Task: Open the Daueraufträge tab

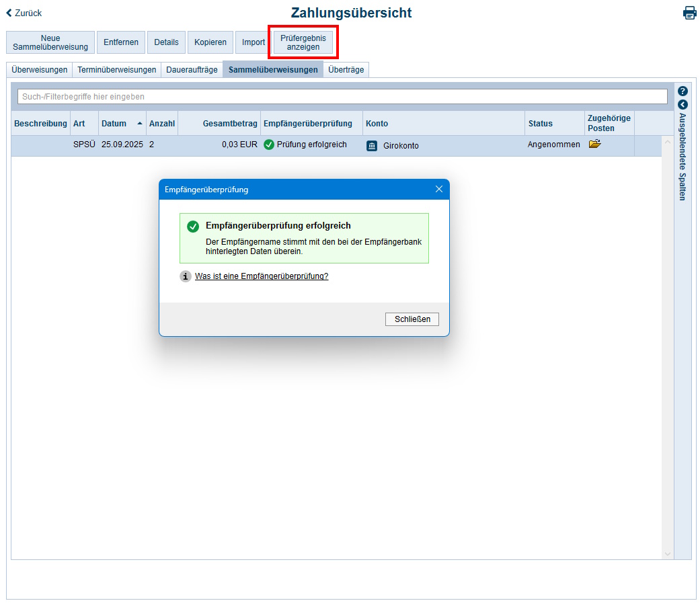Action: [192, 70]
